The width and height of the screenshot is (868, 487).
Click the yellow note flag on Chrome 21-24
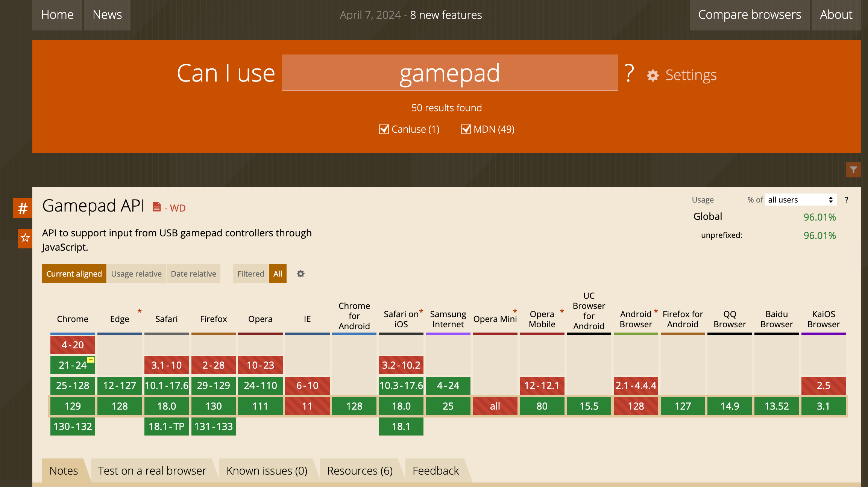point(91,360)
